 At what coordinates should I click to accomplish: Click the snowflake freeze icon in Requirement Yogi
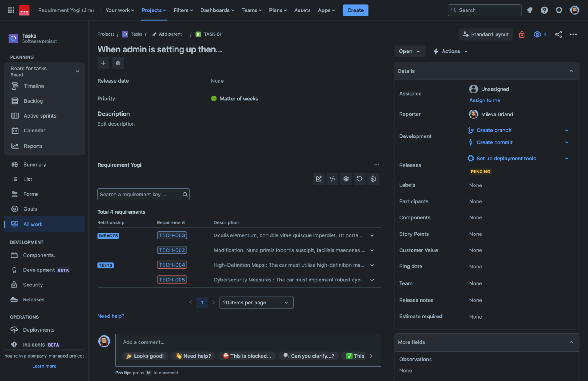(x=346, y=178)
